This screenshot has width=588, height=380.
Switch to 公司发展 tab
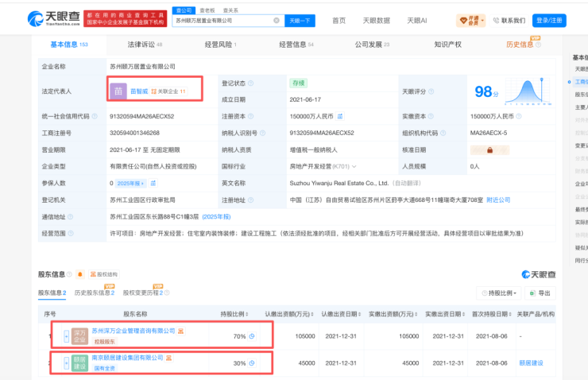(372, 45)
